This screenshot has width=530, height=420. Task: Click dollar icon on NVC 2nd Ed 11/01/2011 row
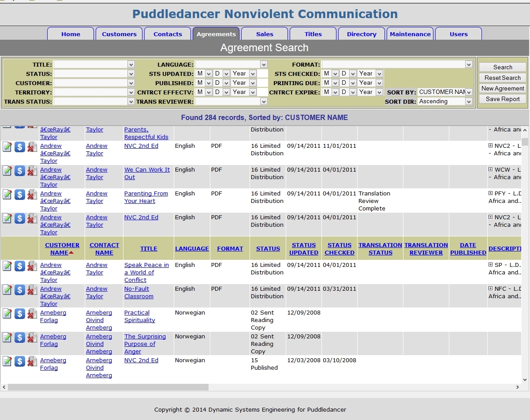[19, 147]
